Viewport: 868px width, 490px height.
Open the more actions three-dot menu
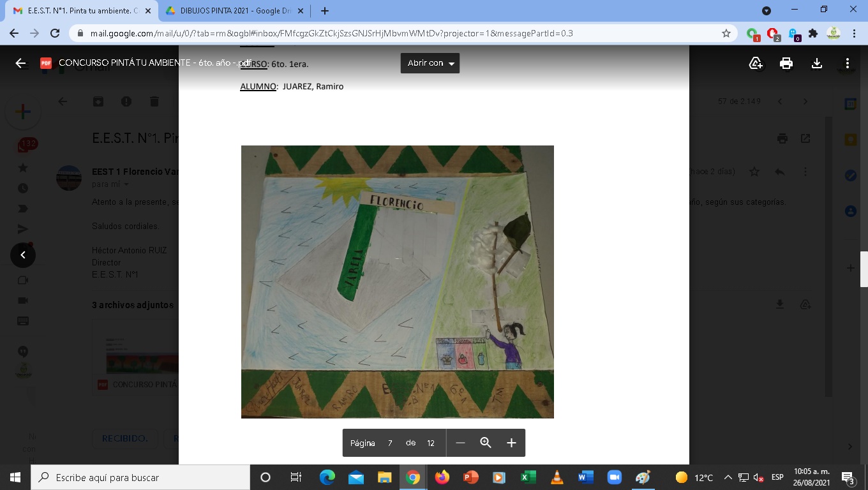847,63
